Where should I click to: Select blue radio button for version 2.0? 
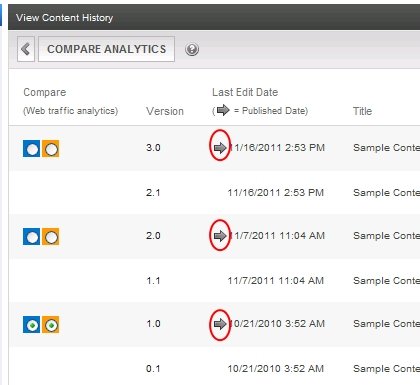(32, 237)
